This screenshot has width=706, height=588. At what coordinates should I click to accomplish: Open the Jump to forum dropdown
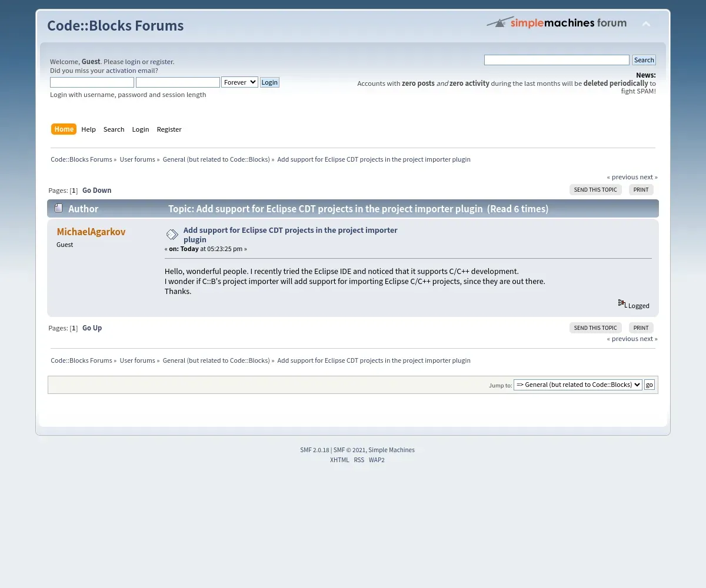pyautogui.click(x=578, y=385)
